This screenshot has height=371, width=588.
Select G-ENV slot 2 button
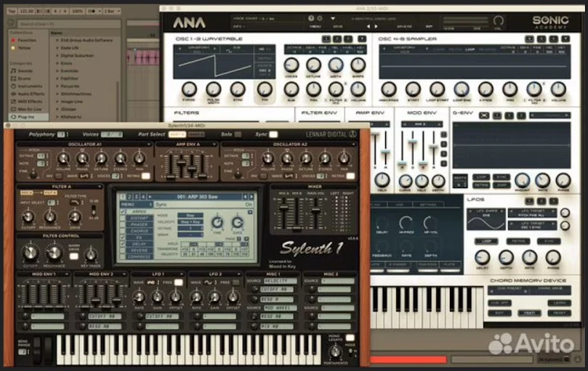tap(509, 115)
